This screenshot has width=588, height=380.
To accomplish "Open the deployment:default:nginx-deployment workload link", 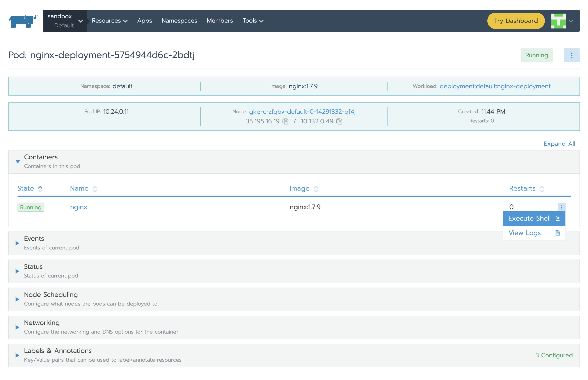I will pyautogui.click(x=495, y=86).
